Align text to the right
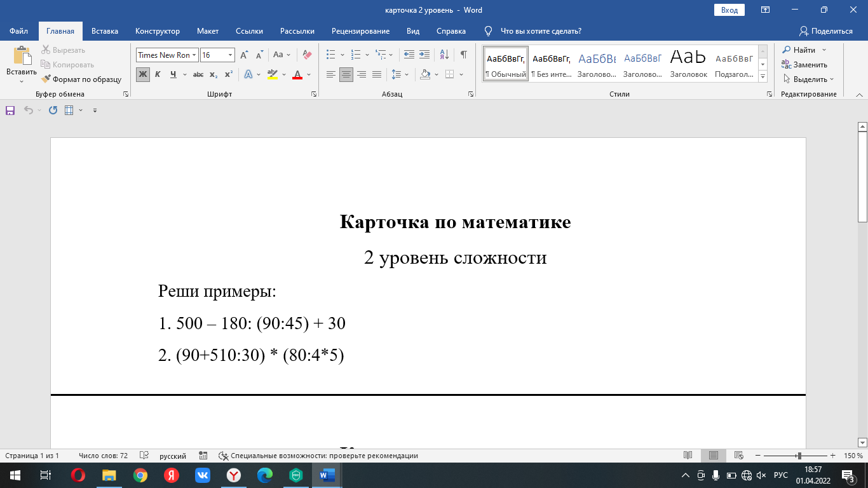Screen dimensions: 868x488 click(361, 74)
